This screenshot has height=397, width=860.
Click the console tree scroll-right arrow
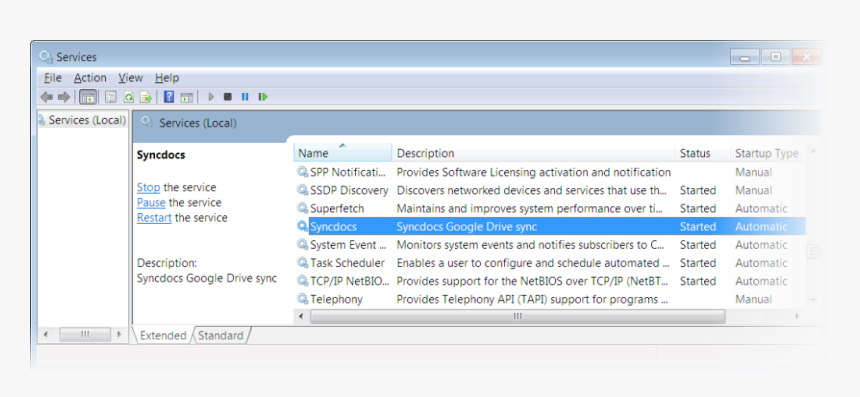click(119, 334)
